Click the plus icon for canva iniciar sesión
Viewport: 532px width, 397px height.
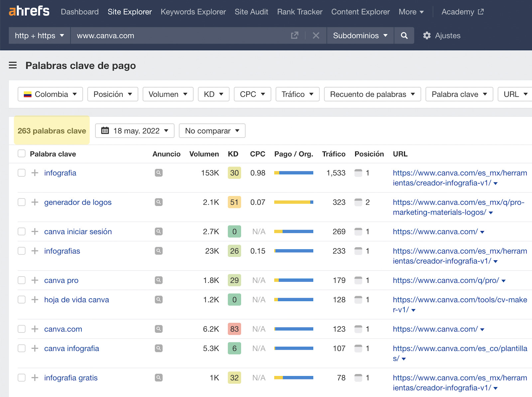(x=35, y=231)
